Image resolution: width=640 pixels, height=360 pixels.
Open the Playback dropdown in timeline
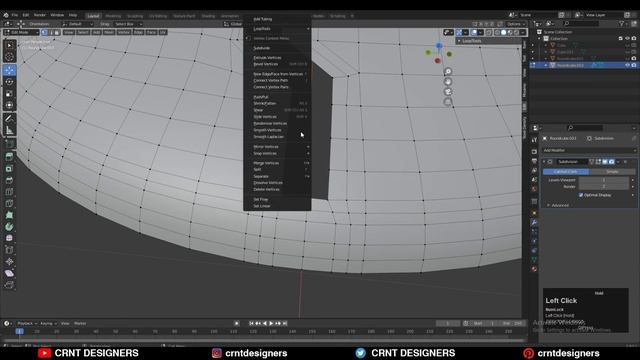click(27, 323)
